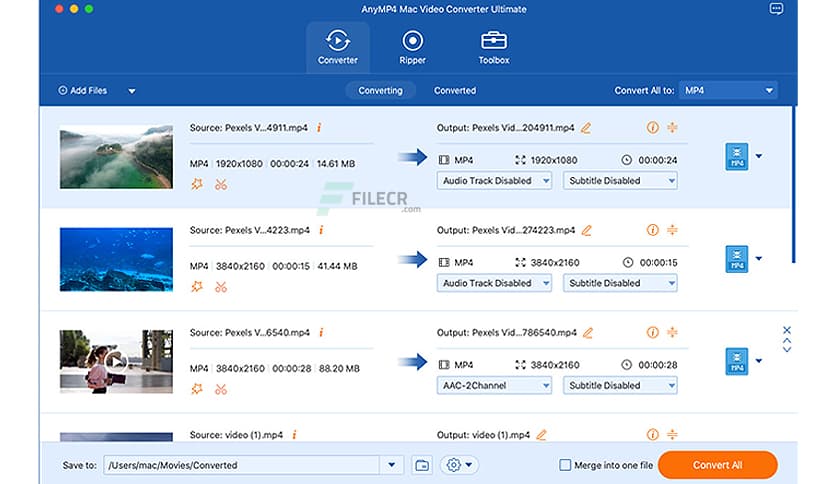This screenshot has width=836, height=484.
Task: Open the MP4 format icon for second video
Action: (x=736, y=259)
